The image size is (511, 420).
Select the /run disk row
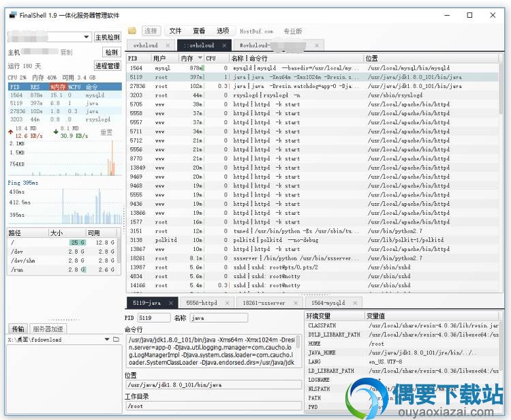tap(62, 270)
